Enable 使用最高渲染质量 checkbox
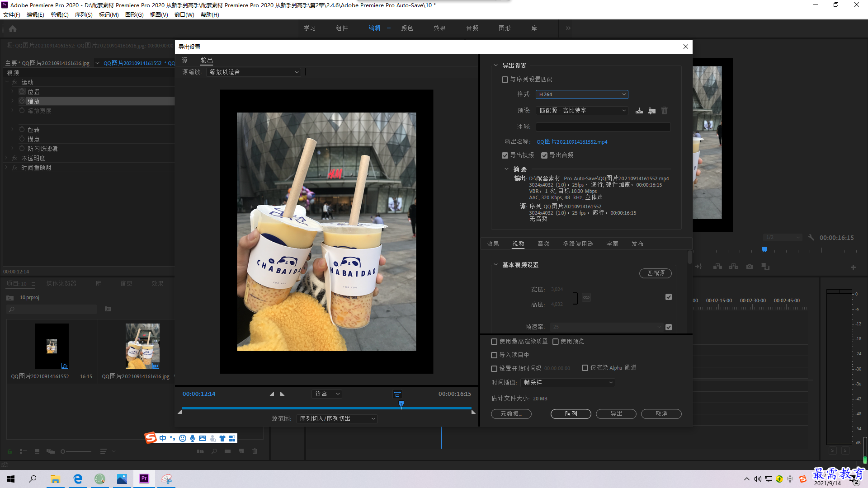 click(x=494, y=342)
